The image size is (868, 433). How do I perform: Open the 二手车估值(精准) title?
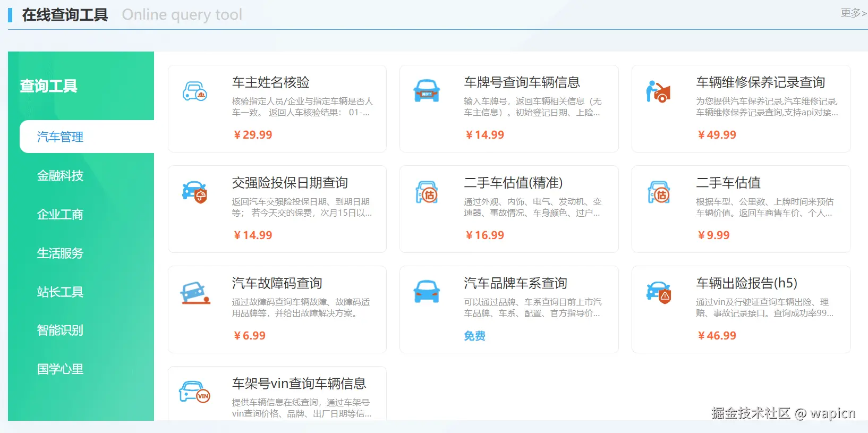point(513,183)
